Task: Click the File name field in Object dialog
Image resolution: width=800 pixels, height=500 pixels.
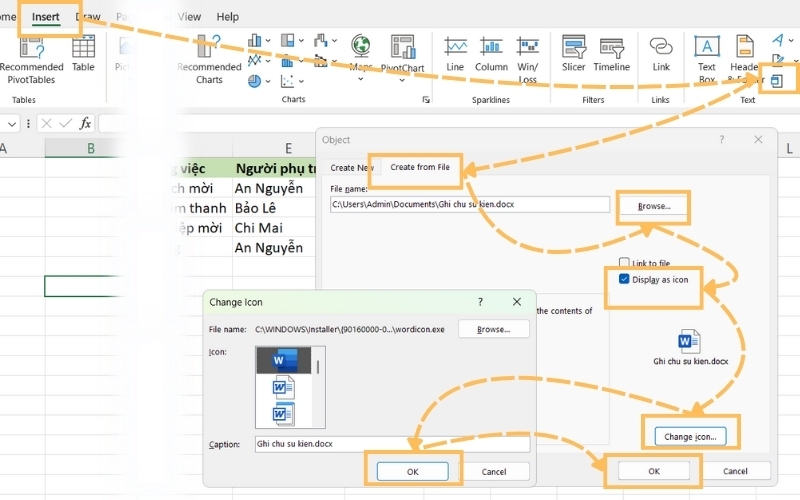Action: 469,204
